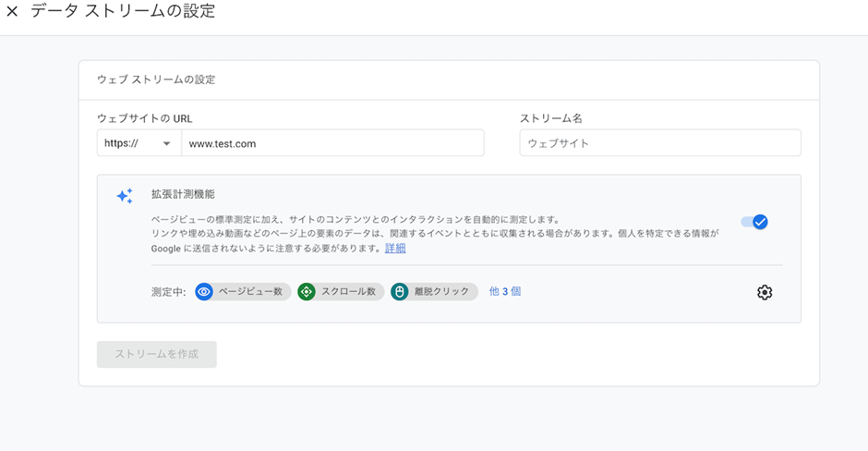Click the データ ストリームの設定 page title
The height and width of the screenshot is (451, 868).
point(123,11)
